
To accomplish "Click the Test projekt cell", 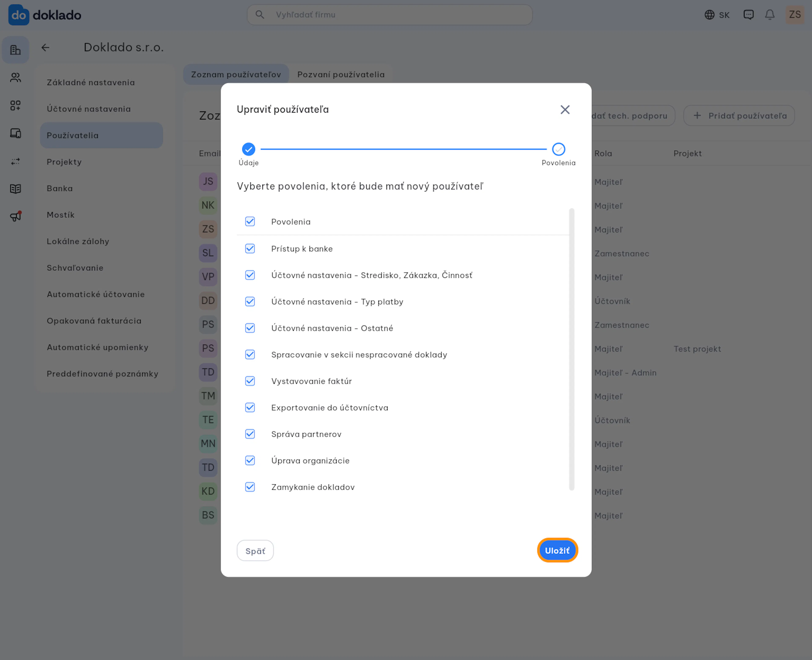I will [x=697, y=349].
